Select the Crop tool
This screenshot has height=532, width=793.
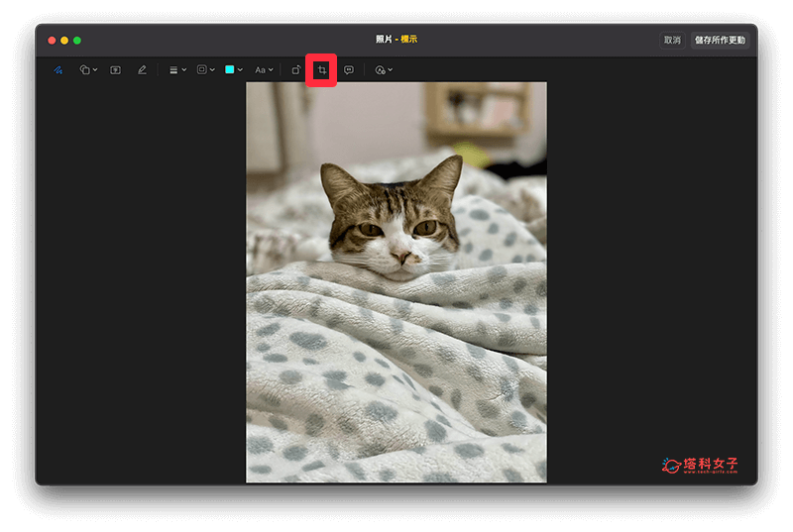click(321, 70)
